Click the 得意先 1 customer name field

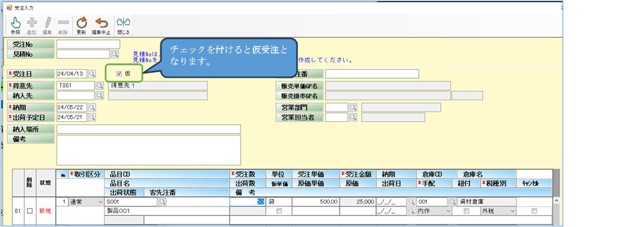158,86
